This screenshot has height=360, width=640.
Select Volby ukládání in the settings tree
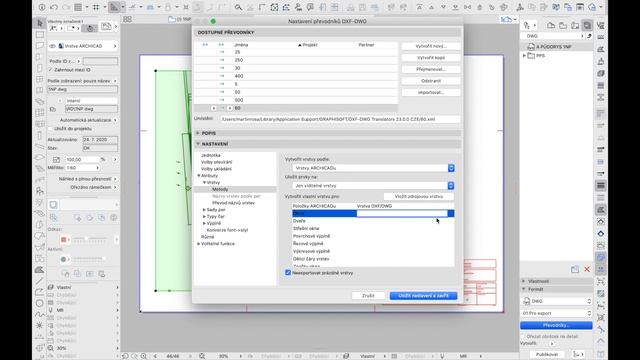click(216, 169)
